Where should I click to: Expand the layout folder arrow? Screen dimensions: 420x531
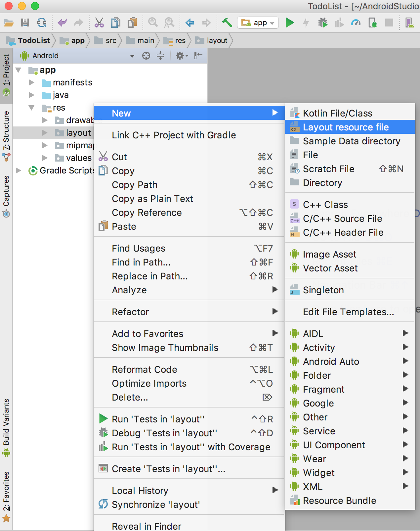point(45,133)
